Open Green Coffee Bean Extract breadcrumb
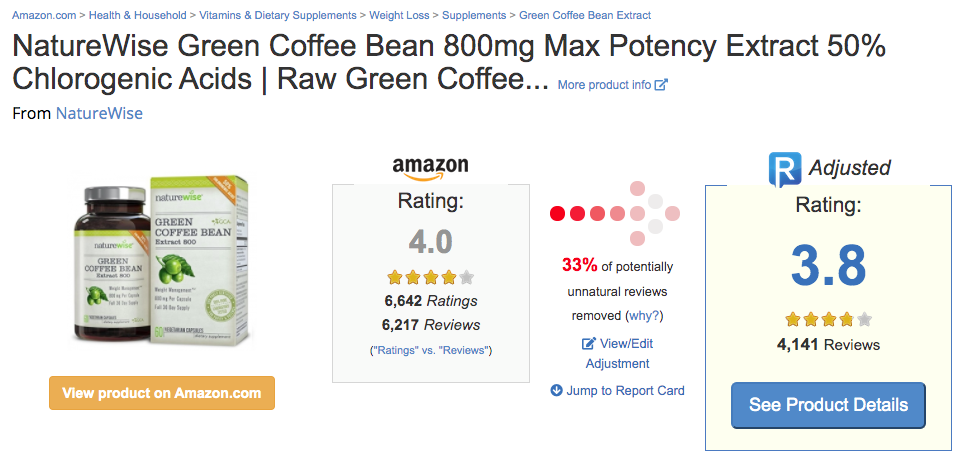 pos(585,15)
